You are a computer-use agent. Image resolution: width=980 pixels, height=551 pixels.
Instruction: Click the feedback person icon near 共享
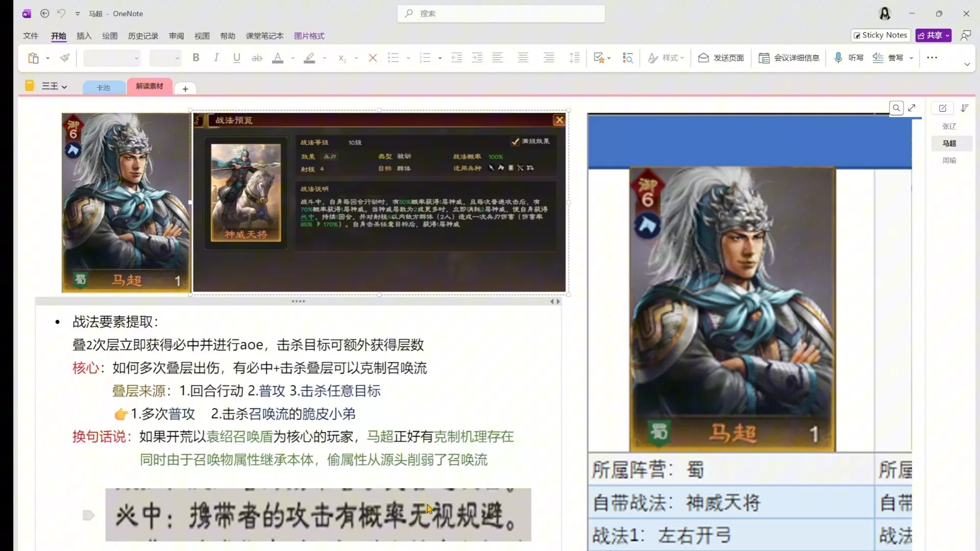[x=966, y=35]
